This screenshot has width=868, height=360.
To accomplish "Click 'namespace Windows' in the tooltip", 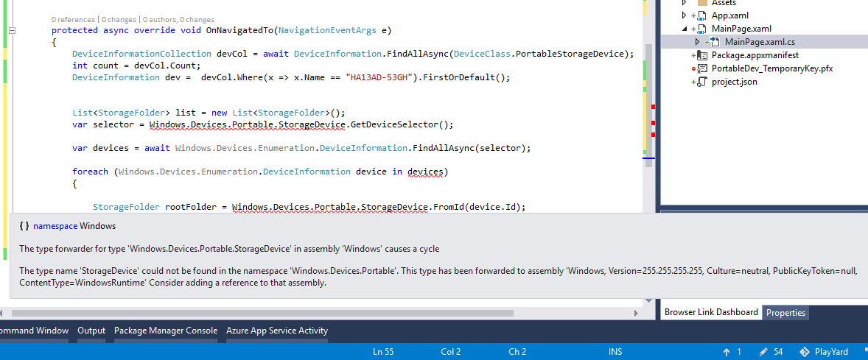I will coord(74,226).
